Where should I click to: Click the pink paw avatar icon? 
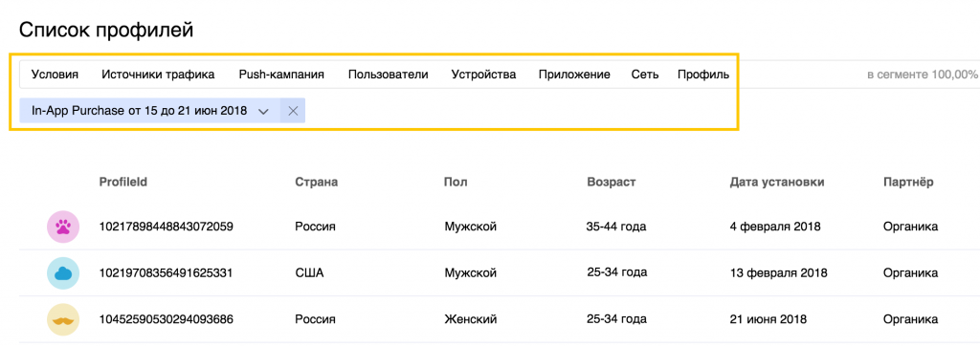pos(63,227)
